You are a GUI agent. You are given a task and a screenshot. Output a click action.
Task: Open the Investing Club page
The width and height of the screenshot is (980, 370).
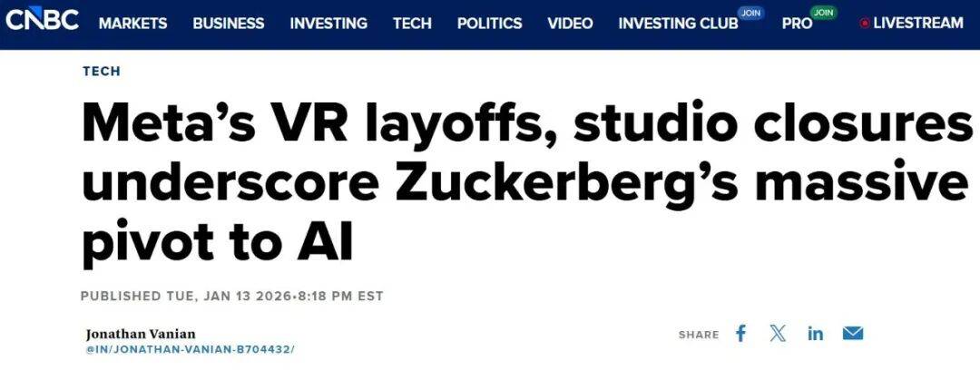tap(678, 24)
